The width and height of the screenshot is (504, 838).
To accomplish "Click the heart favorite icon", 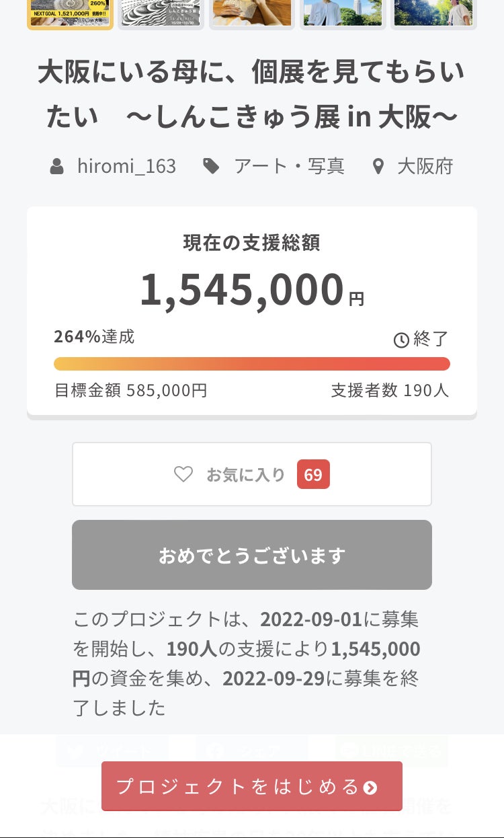I will (x=183, y=474).
